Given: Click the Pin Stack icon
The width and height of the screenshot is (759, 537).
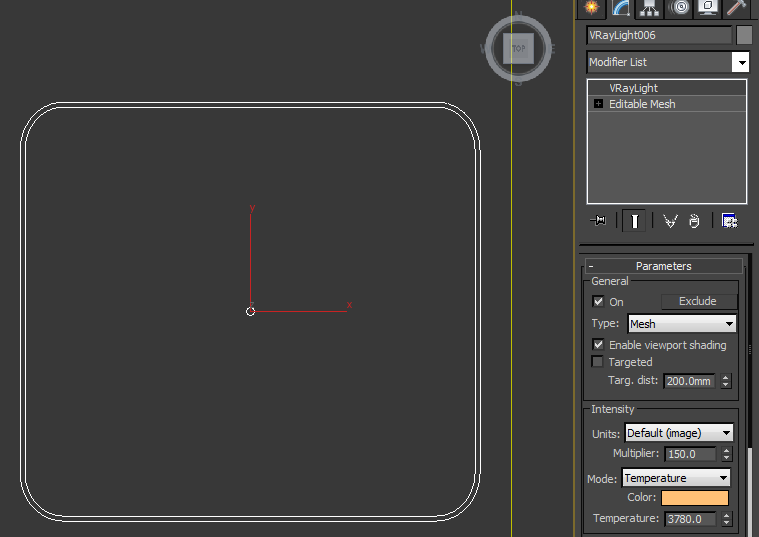Looking at the screenshot, I should 598,221.
